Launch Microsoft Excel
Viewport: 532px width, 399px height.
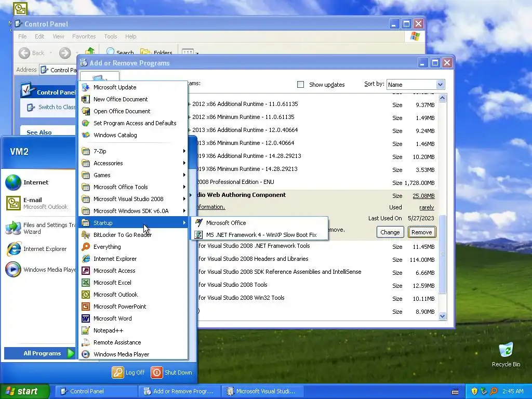(x=133, y=282)
